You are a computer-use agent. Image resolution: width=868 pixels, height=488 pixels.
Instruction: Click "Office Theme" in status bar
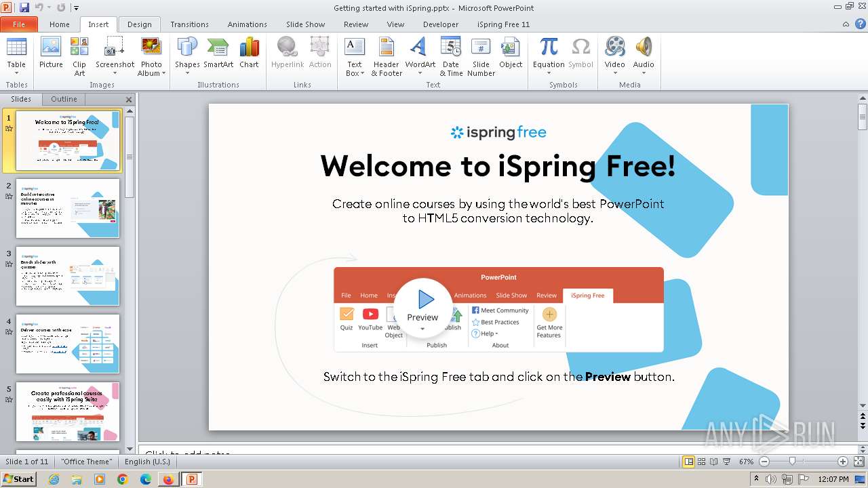tap(86, 462)
